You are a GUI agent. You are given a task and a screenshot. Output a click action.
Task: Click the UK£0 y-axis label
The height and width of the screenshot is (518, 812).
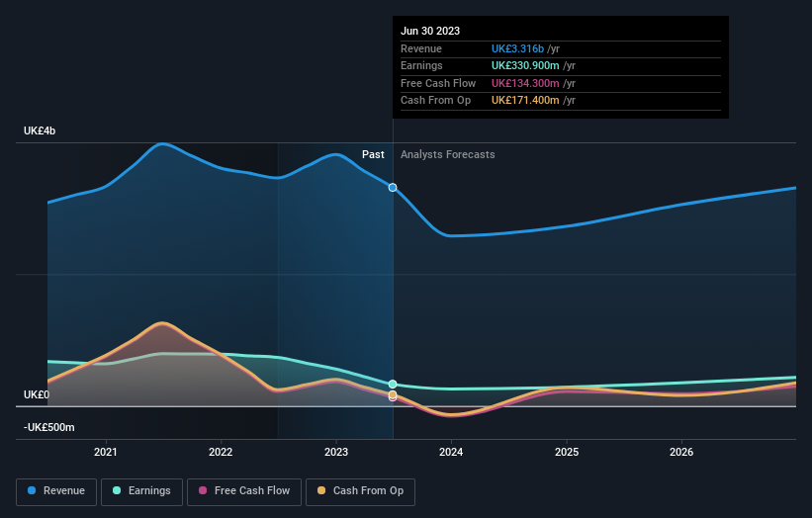click(x=37, y=394)
